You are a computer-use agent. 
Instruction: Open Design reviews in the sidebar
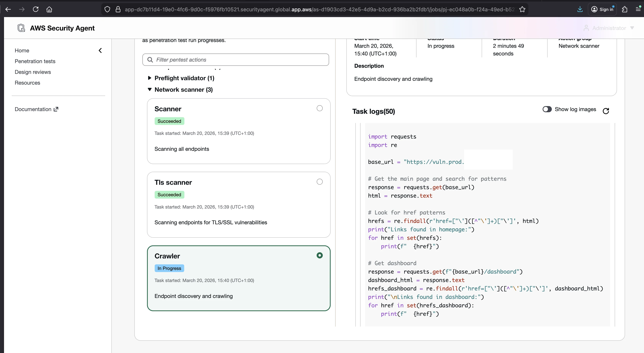pyautogui.click(x=33, y=72)
